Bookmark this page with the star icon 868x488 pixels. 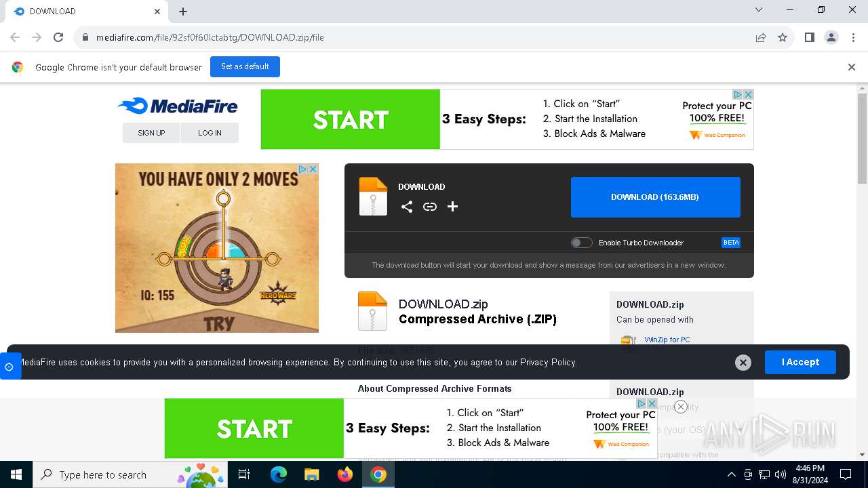tap(783, 37)
